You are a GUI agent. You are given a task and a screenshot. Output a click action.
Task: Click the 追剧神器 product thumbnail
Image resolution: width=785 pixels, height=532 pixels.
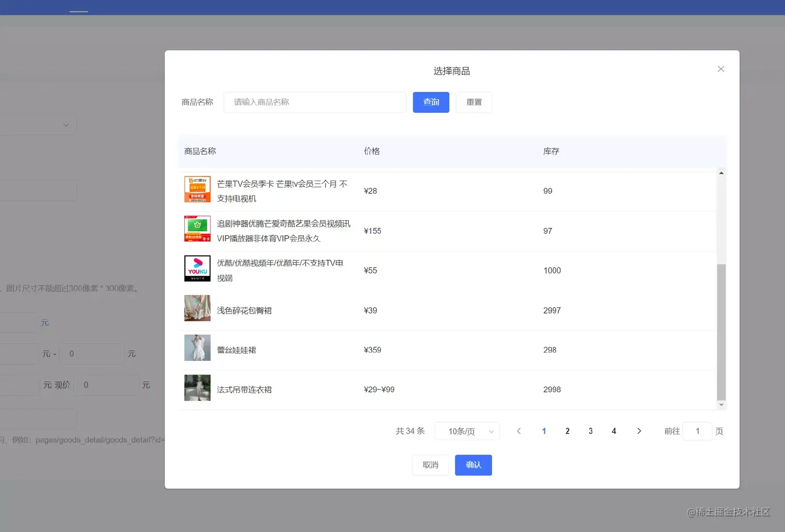pos(197,229)
